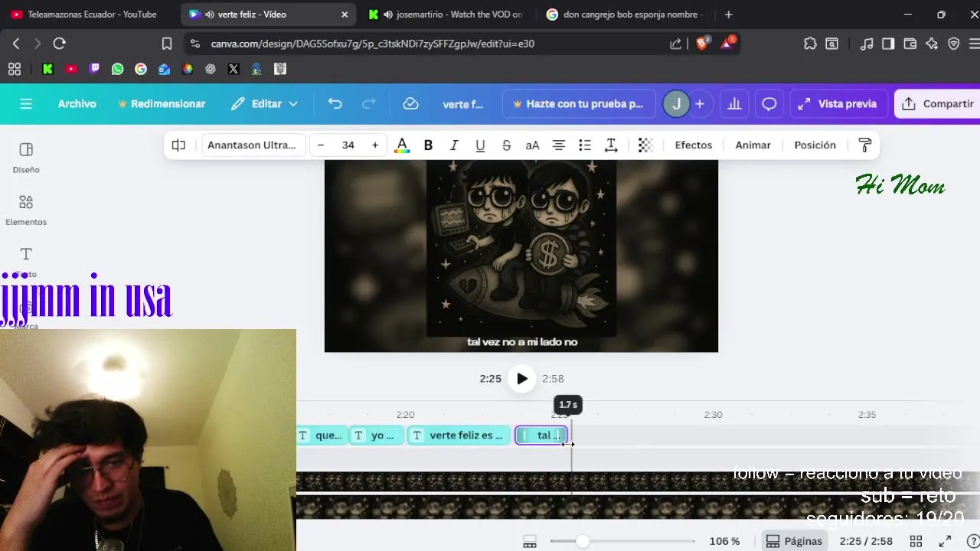Adjust the zoom slider handle
The height and width of the screenshot is (551, 980).
coord(583,542)
